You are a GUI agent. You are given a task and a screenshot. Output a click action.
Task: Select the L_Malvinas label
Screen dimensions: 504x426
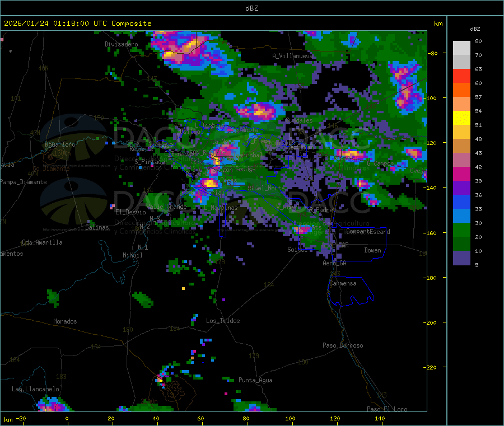click(x=221, y=208)
